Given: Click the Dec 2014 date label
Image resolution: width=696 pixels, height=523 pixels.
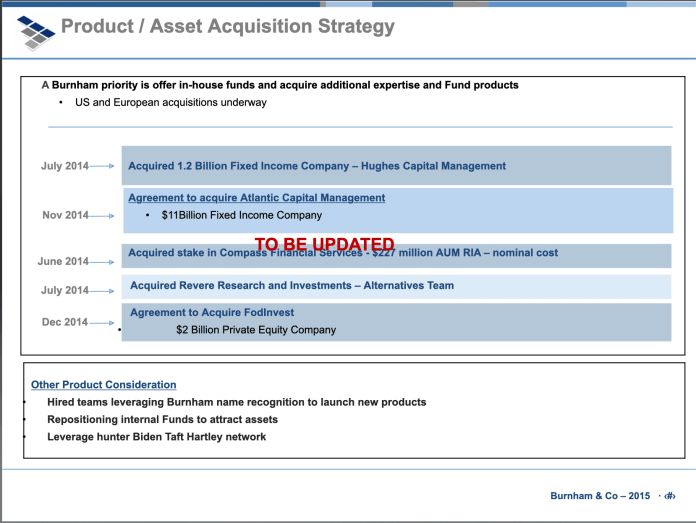Looking at the screenshot, I should point(65,322).
